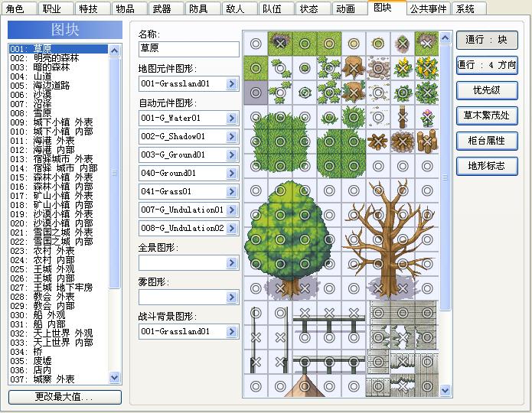
Task: Open the tileset graphic 001-Grassland01 selector
Action: (x=232, y=84)
